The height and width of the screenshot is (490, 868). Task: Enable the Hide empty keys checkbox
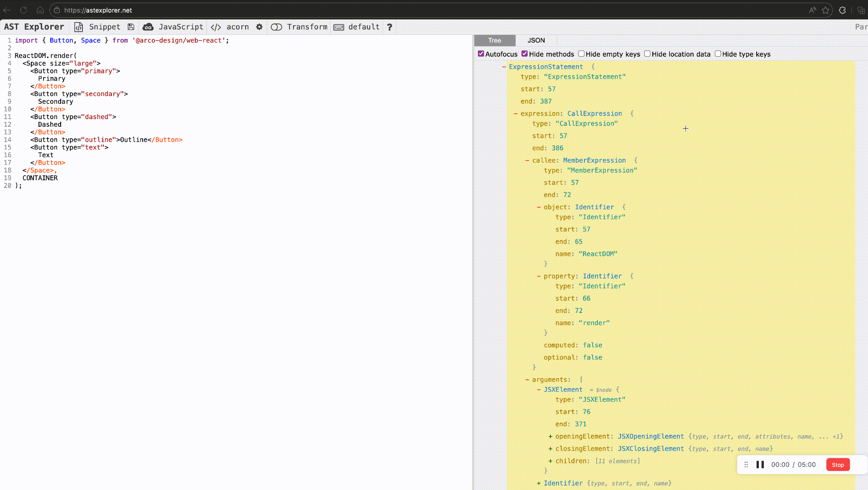(x=581, y=53)
